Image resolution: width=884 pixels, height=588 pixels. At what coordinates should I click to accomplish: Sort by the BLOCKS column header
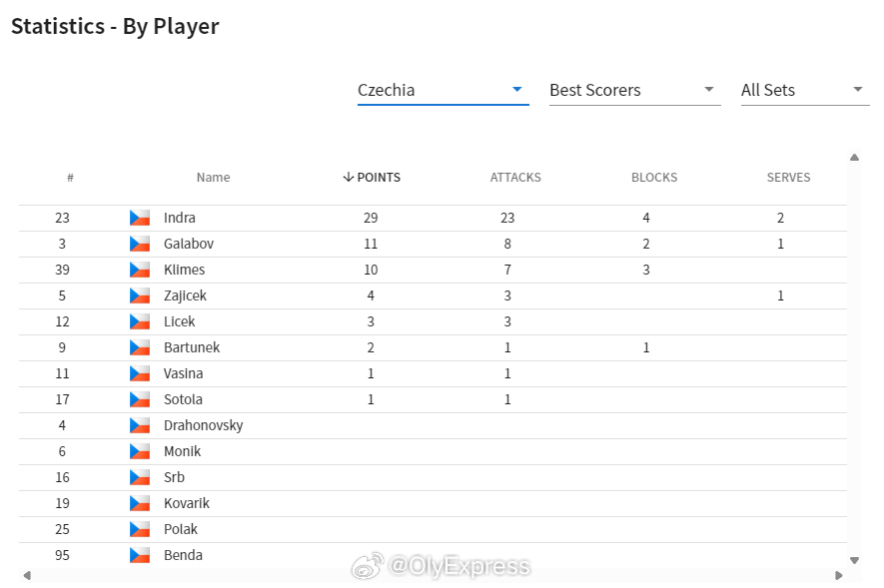point(654,178)
